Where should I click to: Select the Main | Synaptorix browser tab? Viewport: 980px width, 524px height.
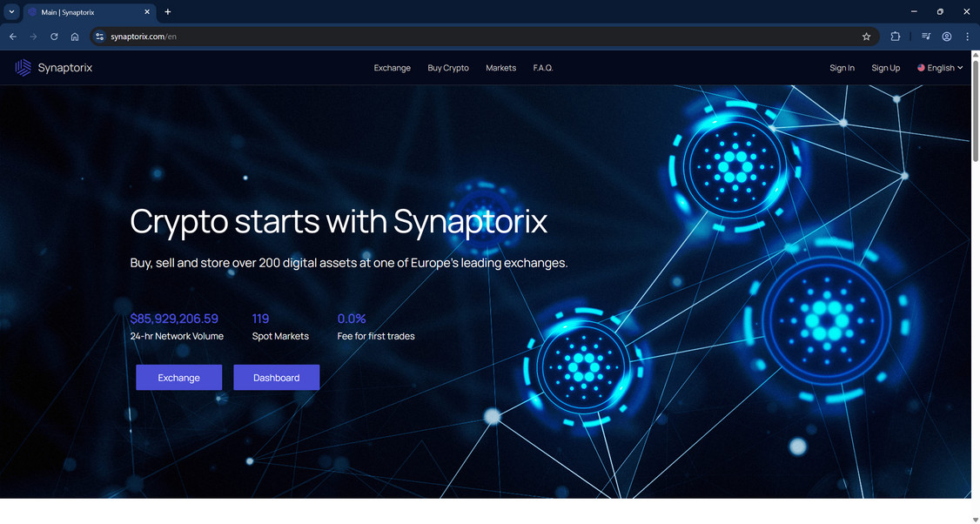click(x=89, y=12)
